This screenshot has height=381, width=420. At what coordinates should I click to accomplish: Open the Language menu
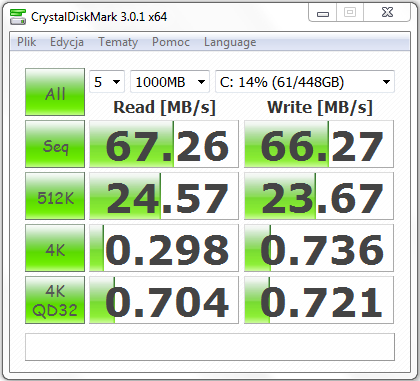(230, 42)
